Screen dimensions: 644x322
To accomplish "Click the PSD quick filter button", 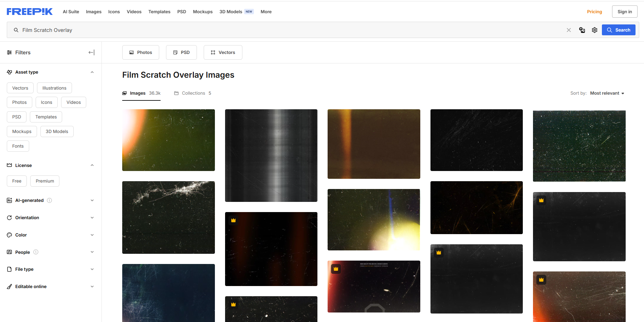I will tap(181, 53).
